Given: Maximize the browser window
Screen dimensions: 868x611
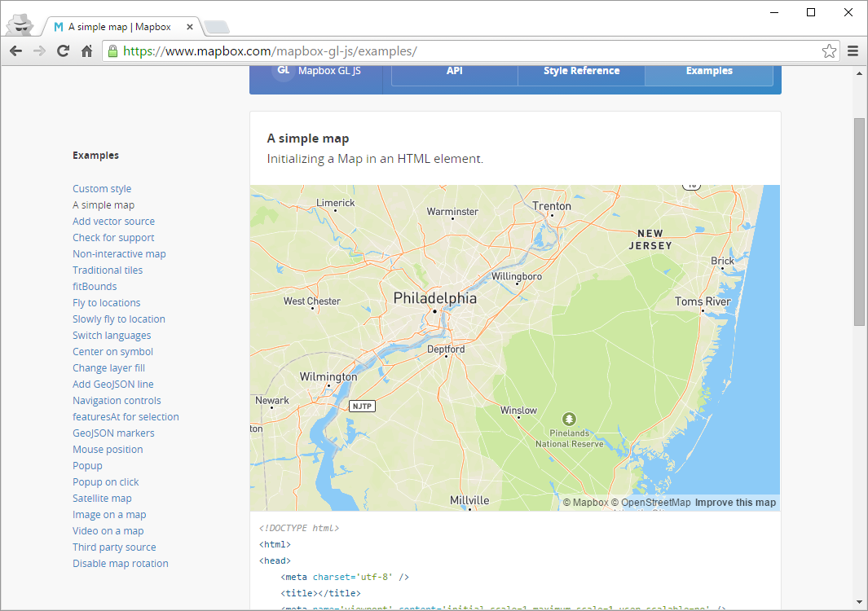Looking at the screenshot, I should [811, 12].
